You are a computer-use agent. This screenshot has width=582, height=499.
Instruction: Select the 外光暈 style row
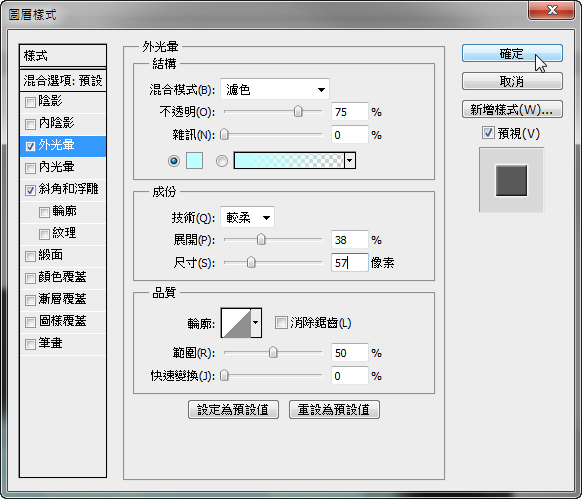63,146
